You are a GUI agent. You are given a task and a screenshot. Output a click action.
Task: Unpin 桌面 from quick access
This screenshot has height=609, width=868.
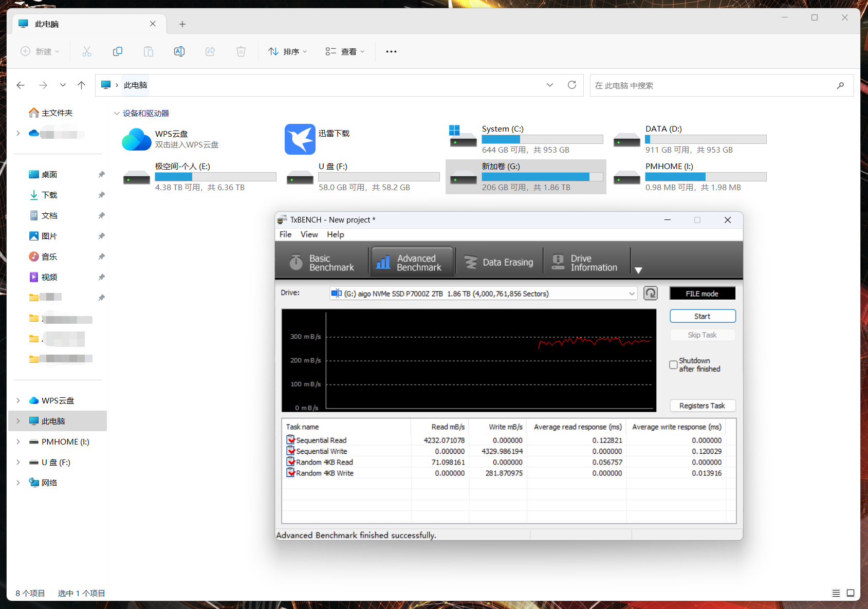[101, 175]
